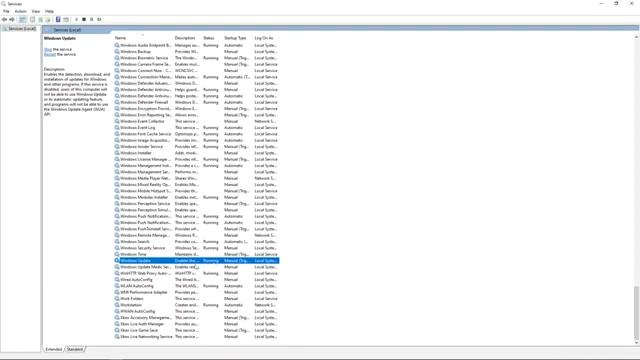This screenshot has width=640, height=360.
Task: Click the blue Help toolbar icon
Action: tap(58, 20)
